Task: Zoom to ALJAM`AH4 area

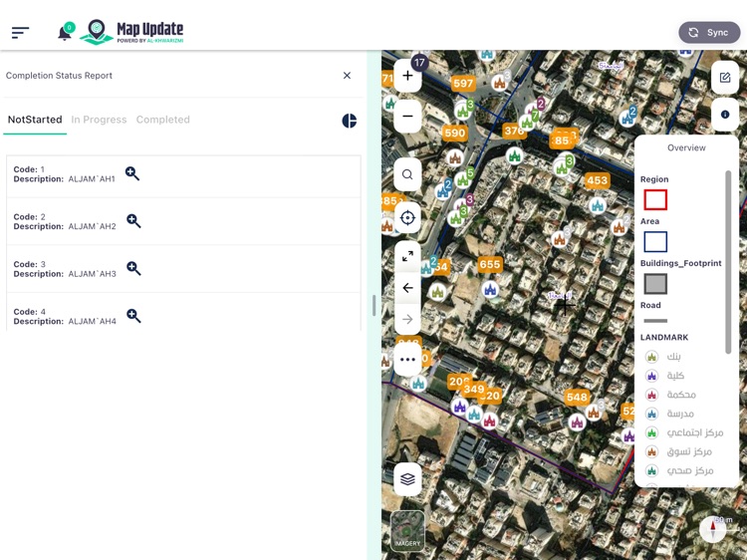Action: [133, 316]
